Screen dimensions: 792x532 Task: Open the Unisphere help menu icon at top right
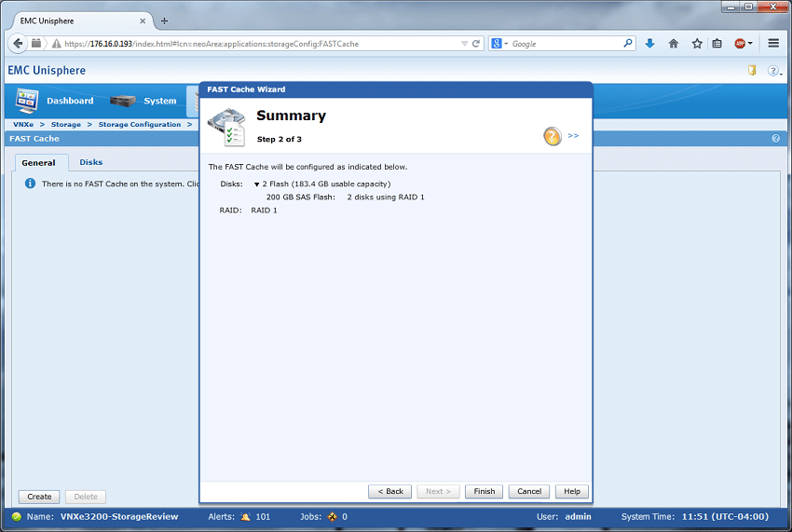(773, 71)
